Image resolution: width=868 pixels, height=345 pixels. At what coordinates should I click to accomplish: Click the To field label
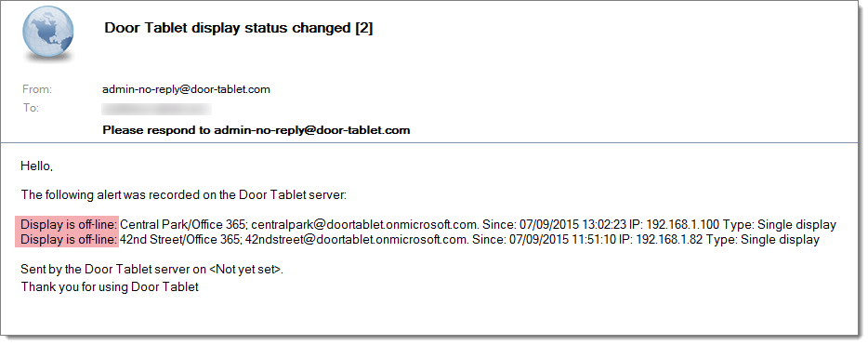tap(31, 108)
